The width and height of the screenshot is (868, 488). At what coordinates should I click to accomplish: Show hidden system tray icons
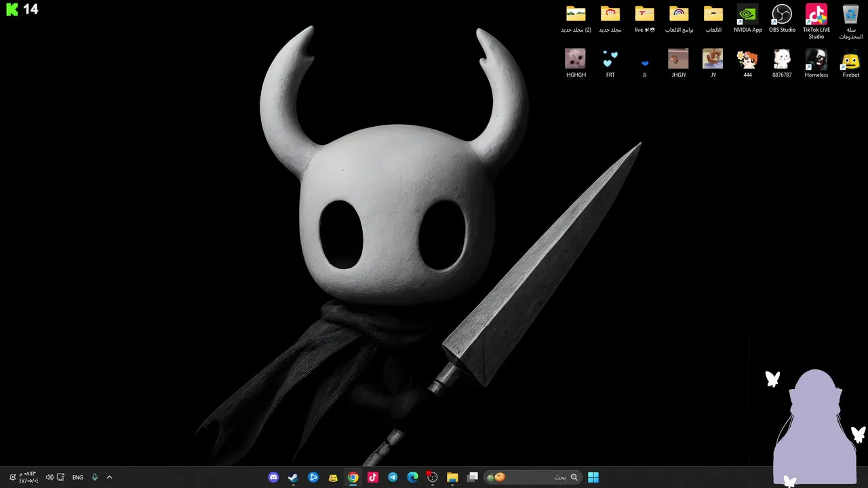[109, 477]
